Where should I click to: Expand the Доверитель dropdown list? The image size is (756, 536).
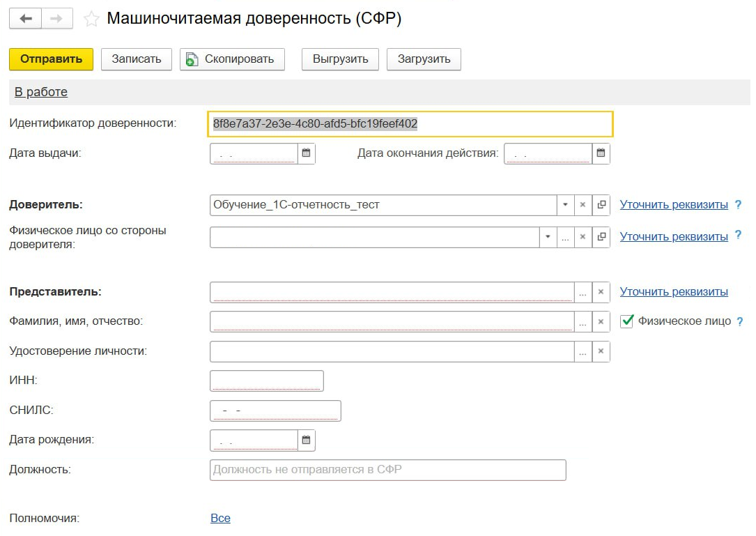click(x=565, y=205)
